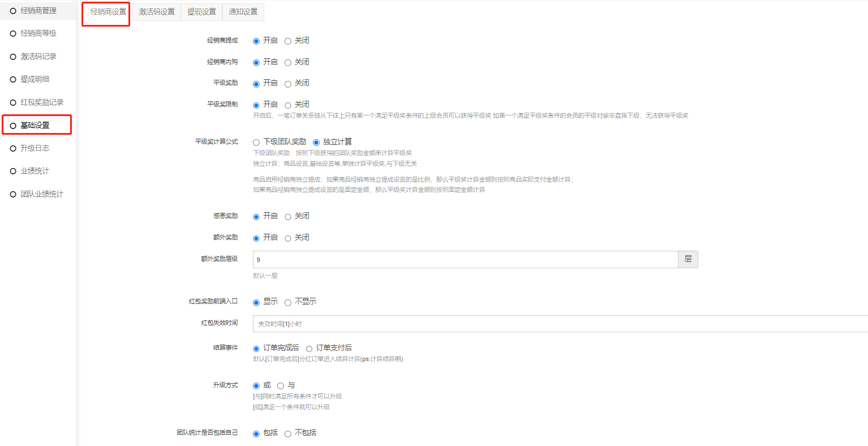Select 不显示 for 红包奖励前端入口
This screenshot has height=446, width=868.
(x=288, y=303)
